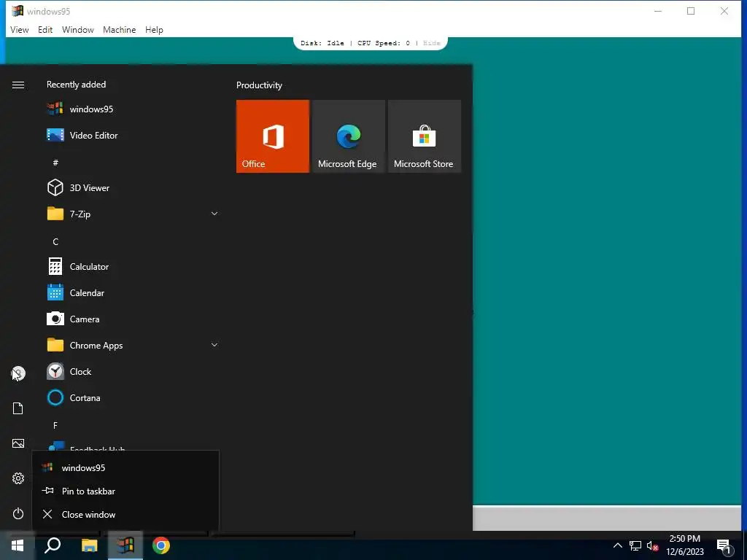This screenshot has height=560, width=747.
Task: Click the muted volume tray icon
Action: click(652, 545)
